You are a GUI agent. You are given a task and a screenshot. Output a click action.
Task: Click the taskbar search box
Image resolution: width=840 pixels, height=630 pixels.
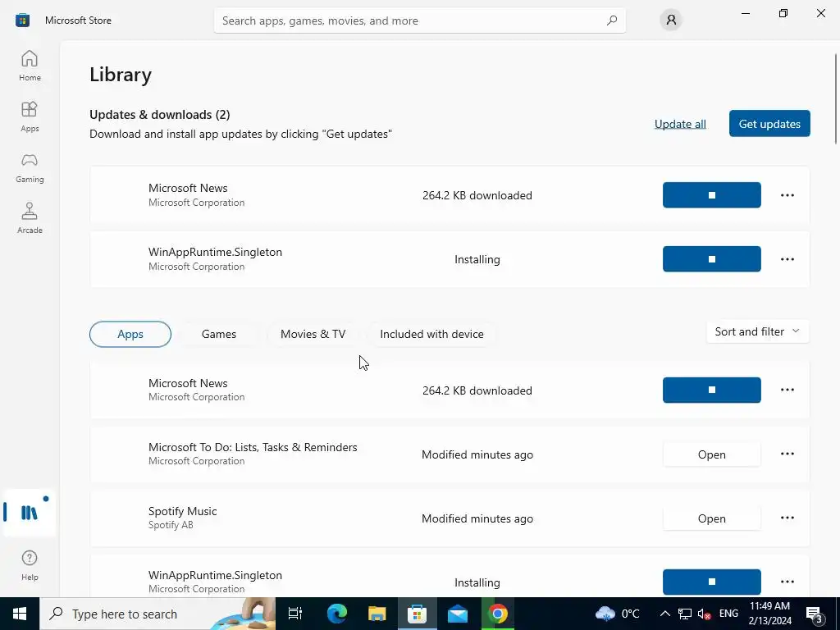(x=157, y=614)
